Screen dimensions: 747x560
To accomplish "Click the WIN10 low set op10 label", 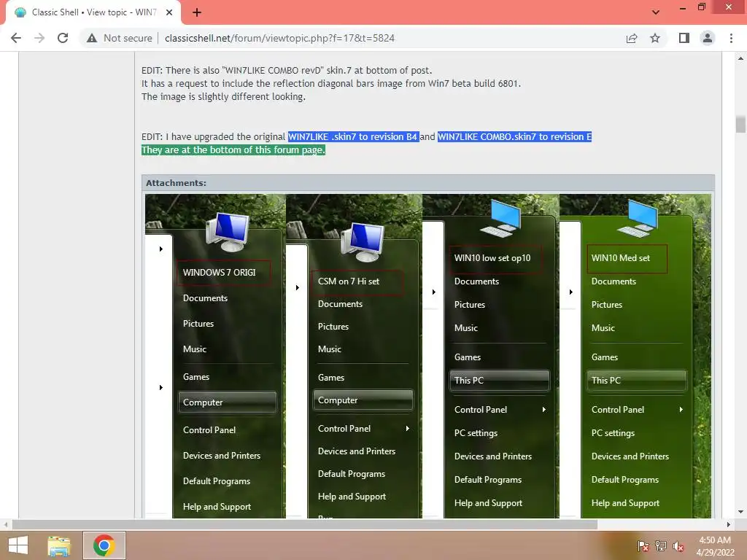I will 492,258.
